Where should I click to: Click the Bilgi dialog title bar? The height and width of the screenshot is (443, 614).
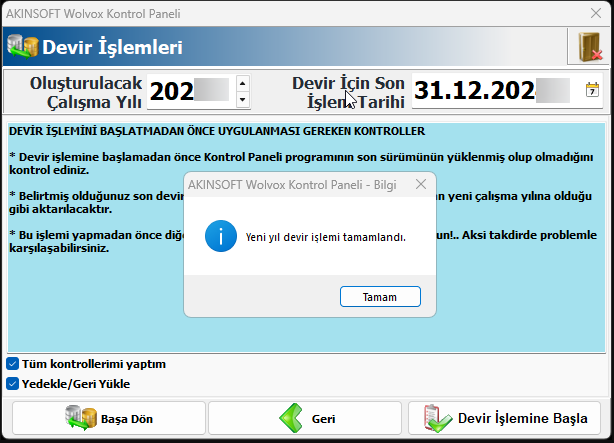click(290, 184)
